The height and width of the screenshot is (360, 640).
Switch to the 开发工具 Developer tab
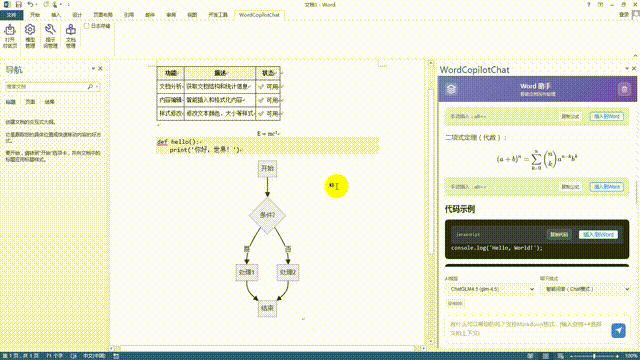(218, 15)
